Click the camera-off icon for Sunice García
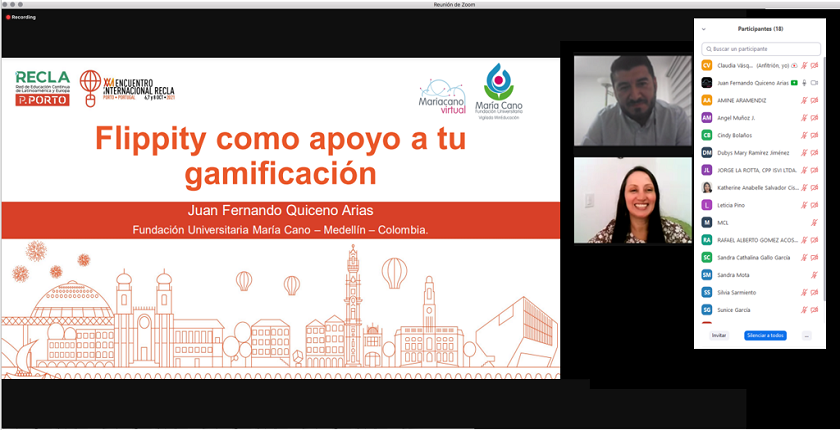Image resolution: width=840 pixels, height=430 pixels. click(814, 310)
